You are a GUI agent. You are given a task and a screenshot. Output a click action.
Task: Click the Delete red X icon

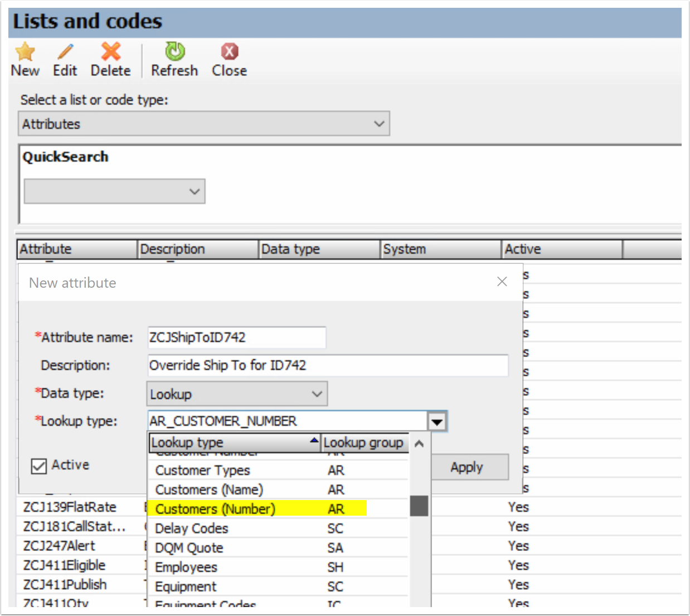click(x=111, y=51)
